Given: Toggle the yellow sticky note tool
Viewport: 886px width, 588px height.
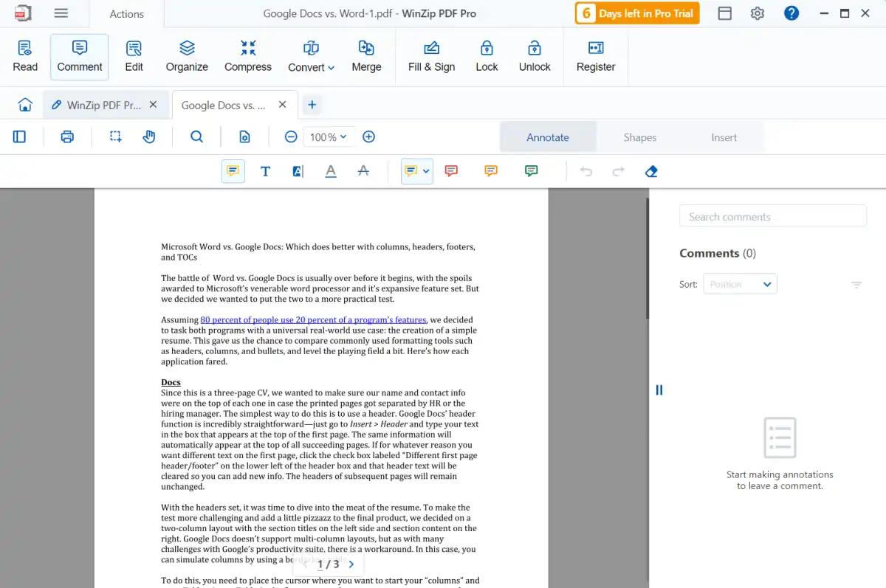Looking at the screenshot, I should point(233,171).
